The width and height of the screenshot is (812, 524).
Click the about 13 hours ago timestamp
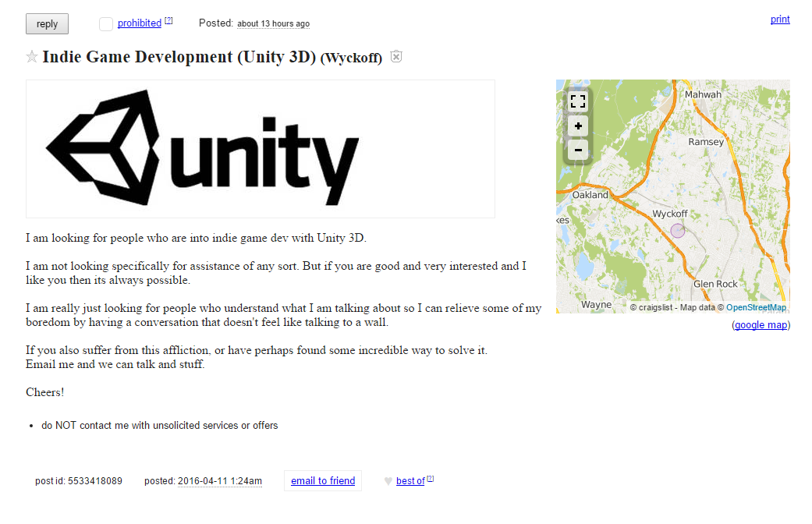(274, 24)
